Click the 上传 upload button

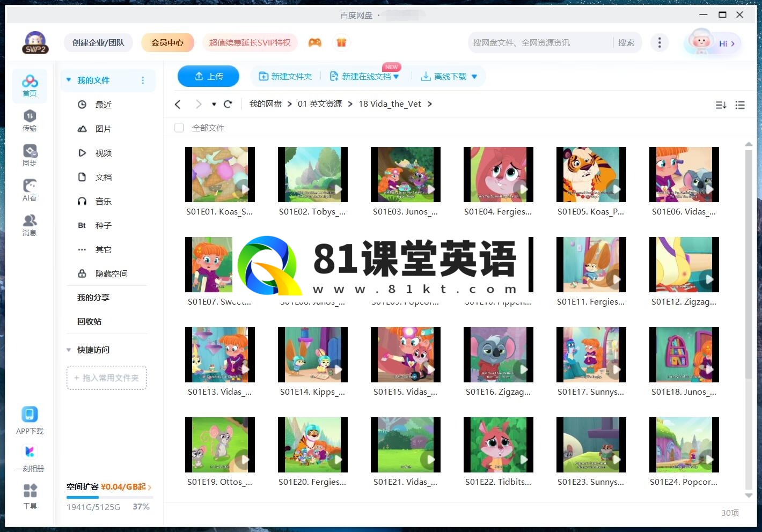209,76
